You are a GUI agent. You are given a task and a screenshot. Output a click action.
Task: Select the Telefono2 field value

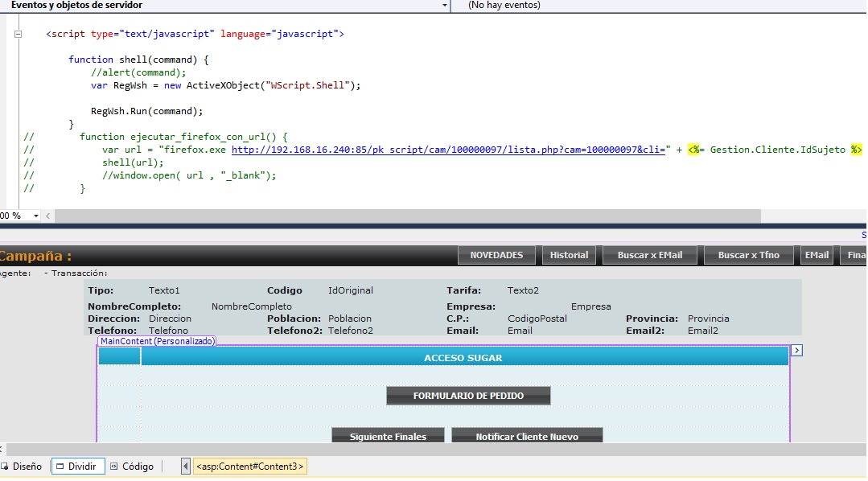click(x=351, y=331)
